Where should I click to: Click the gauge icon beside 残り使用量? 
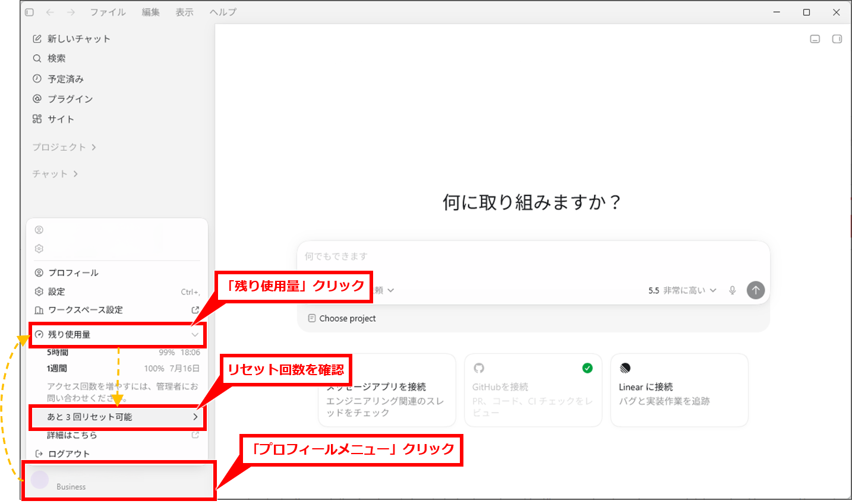[39, 334]
